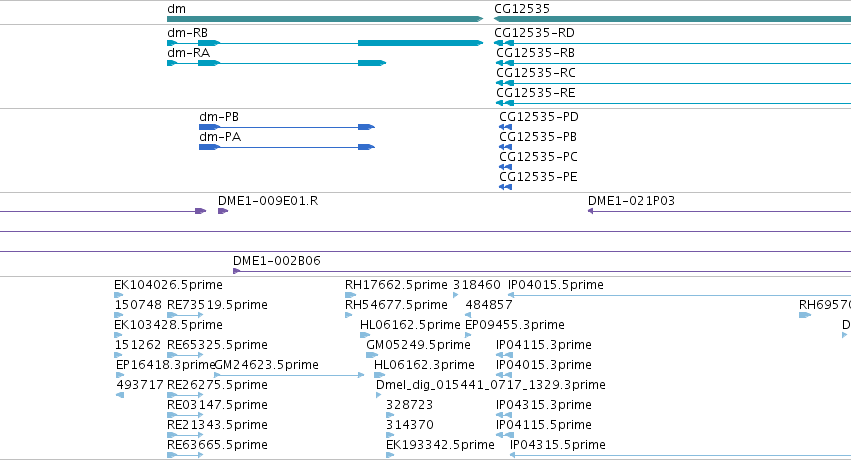Click the dm gene span bar
The width and height of the screenshot is (851, 460).
pos(325,19)
